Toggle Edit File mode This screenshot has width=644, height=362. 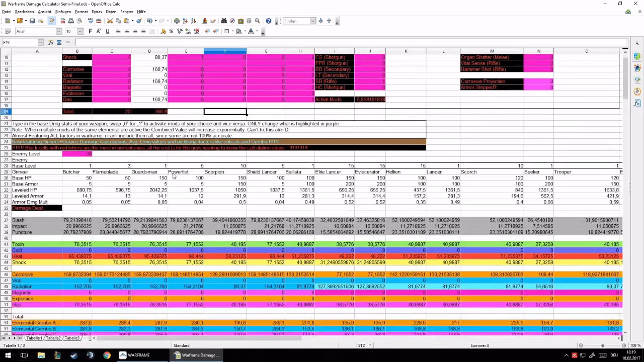pyautogui.click(x=52, y=21)
